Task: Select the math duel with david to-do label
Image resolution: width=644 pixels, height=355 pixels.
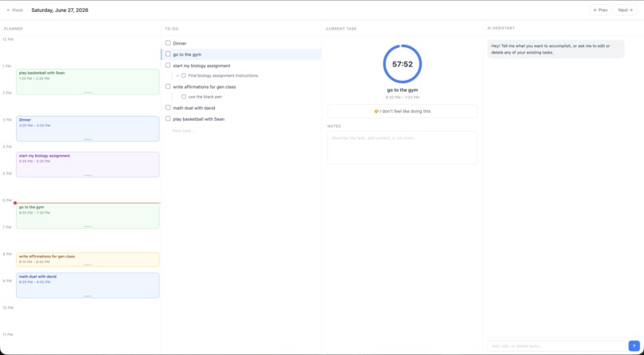Action: (x=194, y=108)
